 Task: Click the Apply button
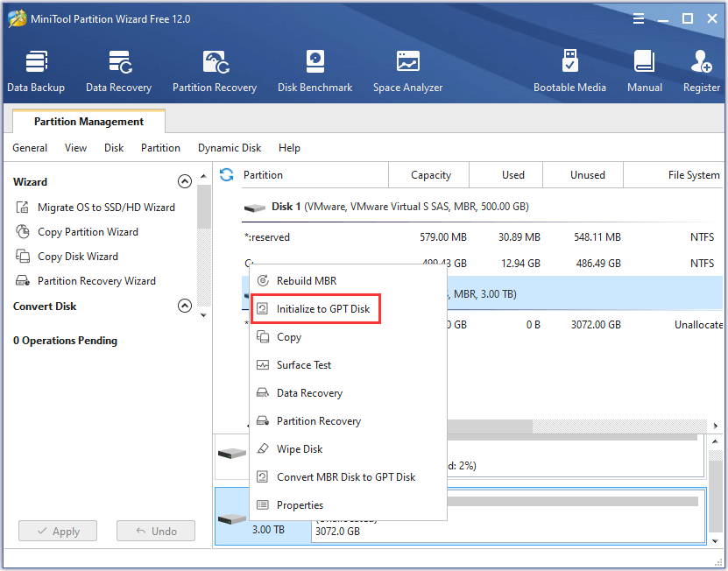[x=58, y=531]
